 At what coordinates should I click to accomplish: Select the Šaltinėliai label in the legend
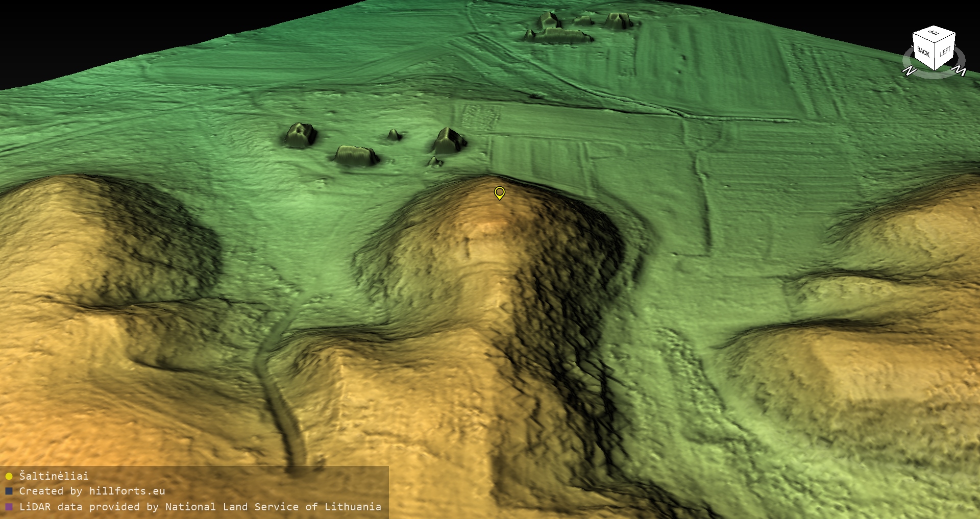point(54,476)
